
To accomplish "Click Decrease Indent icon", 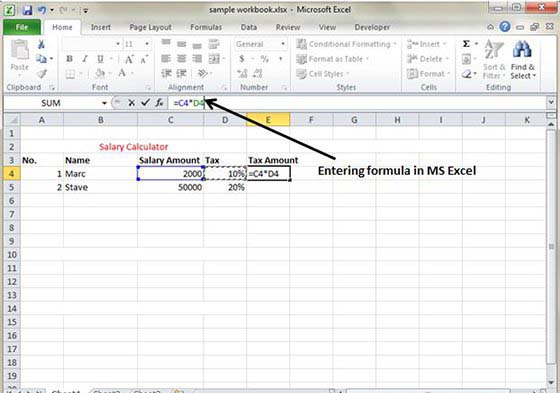I will pyautogui.click(x=166, y=74).
